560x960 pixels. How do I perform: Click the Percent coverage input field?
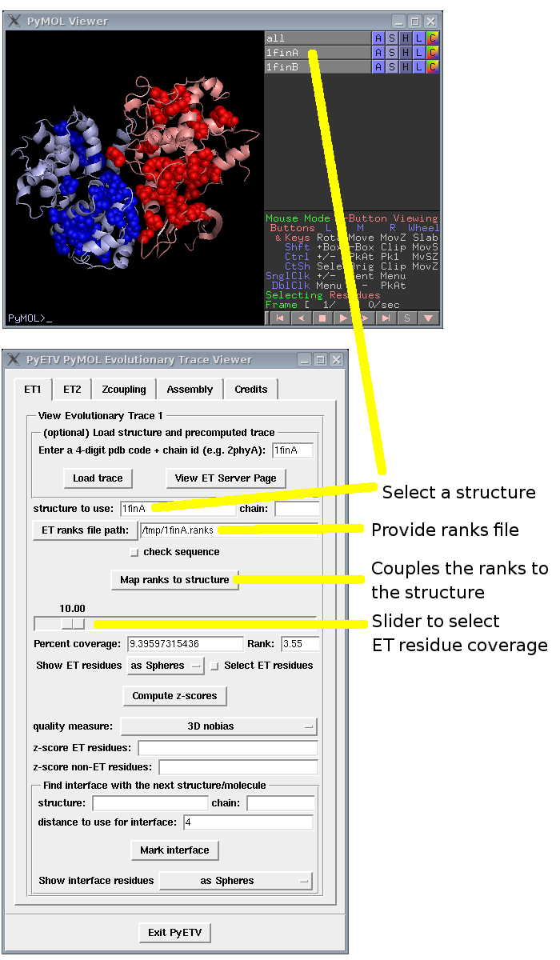coord(184,644)
